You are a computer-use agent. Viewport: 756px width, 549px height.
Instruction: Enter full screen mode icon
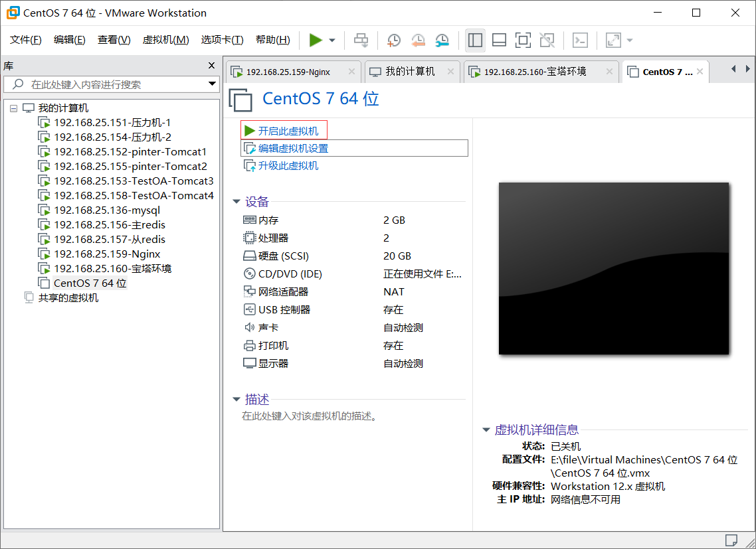(523, 40)
